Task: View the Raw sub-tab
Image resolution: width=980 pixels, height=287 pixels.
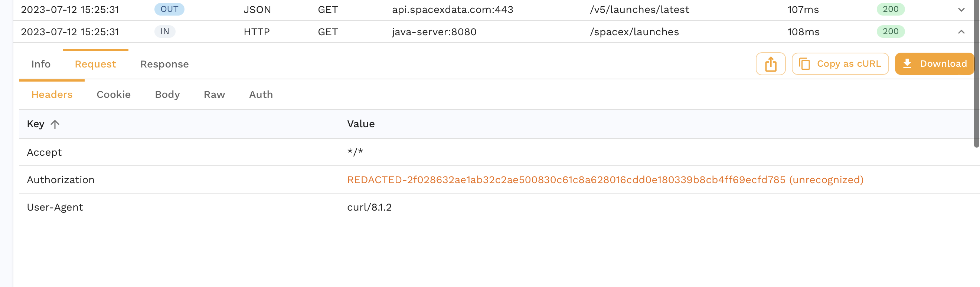Action: (x=214, y=95)
